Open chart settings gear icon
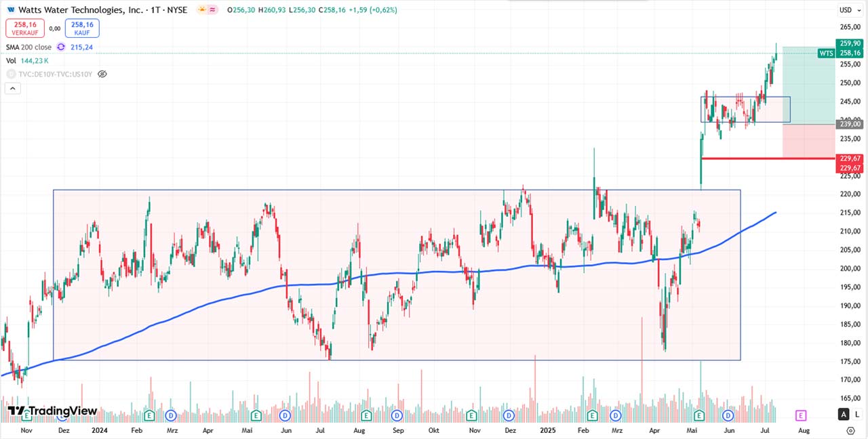 click(x=850, y=430)
